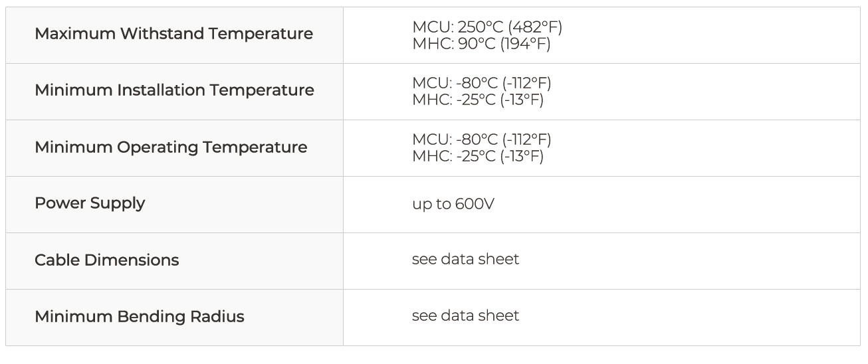
Task: Select "MHC: -25°C" in Minimum Installation Temperature row
Action: point(454,100)
